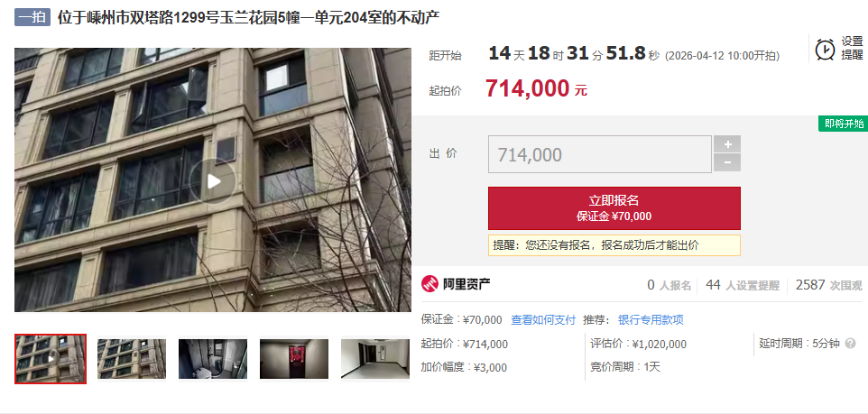Select the dark bathroom thumbnail
The image size is (868, 414).
click(213, 359)
